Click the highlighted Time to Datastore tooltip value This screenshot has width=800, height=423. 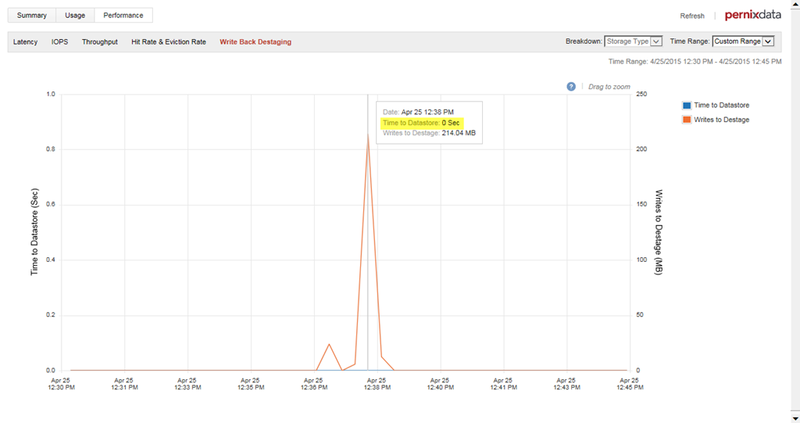pos(422,122)
